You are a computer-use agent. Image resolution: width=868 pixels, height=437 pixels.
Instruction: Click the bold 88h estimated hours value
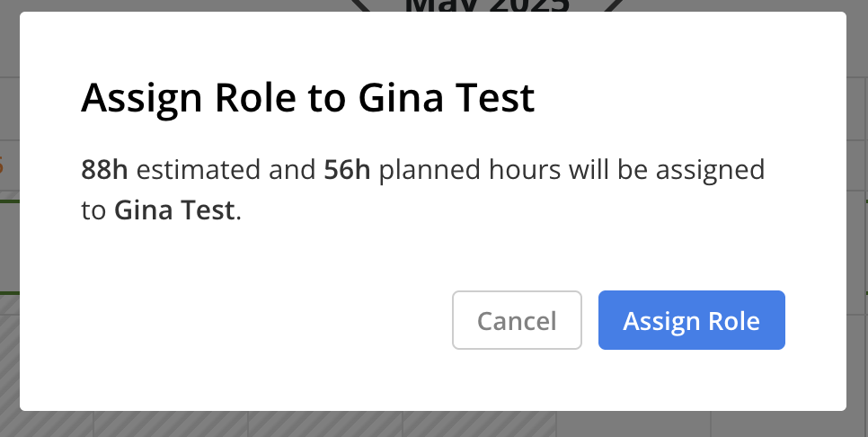pyautogui.click(x=104, y=169)
